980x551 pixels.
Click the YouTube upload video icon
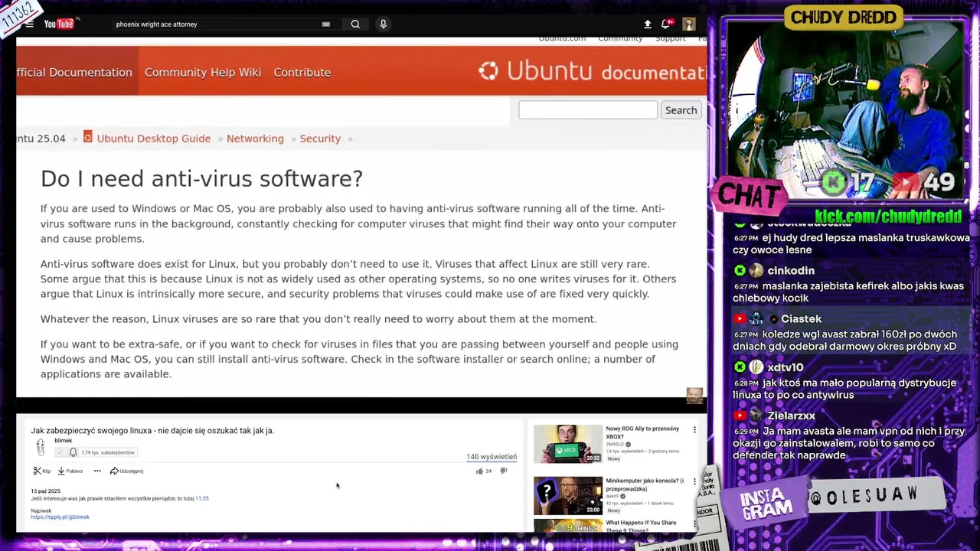(648, 24)
